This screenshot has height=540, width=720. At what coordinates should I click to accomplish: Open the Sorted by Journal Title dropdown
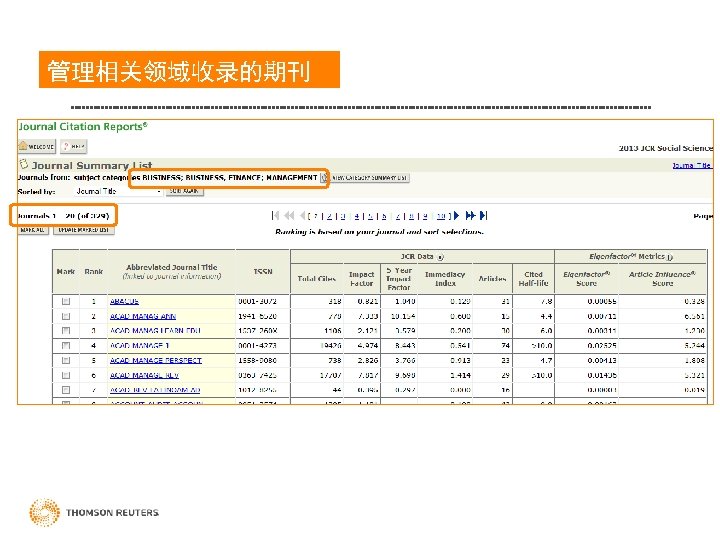tap(118, 191)
